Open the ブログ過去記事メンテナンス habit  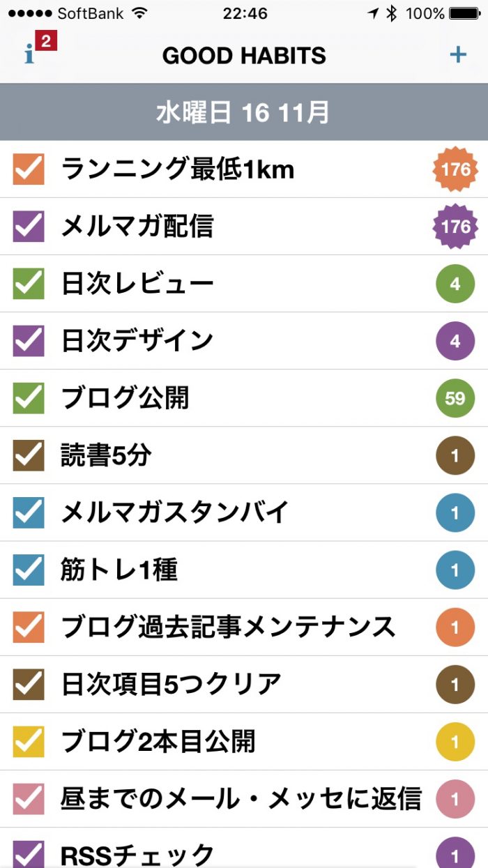click(228, 627)
